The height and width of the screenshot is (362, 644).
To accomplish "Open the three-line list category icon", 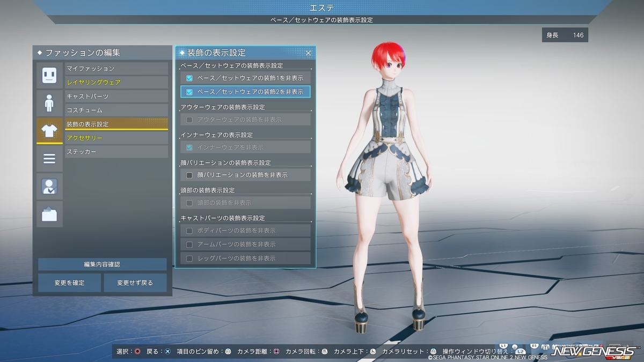I will (49, 158).
